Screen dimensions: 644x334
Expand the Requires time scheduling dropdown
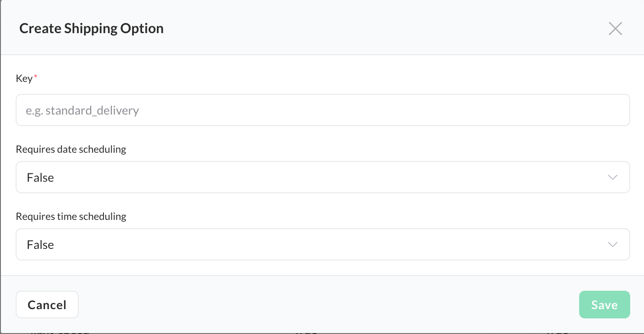[x=322, y=245]
